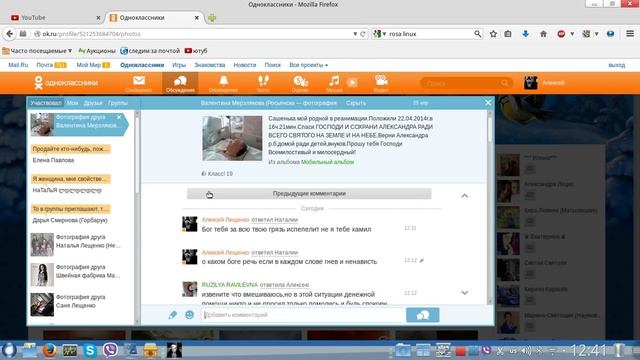Image resolution: width=640 pixels, height=360 pixels.
Task: Go to the Firefox home page icon
Action: click(543, 34)
